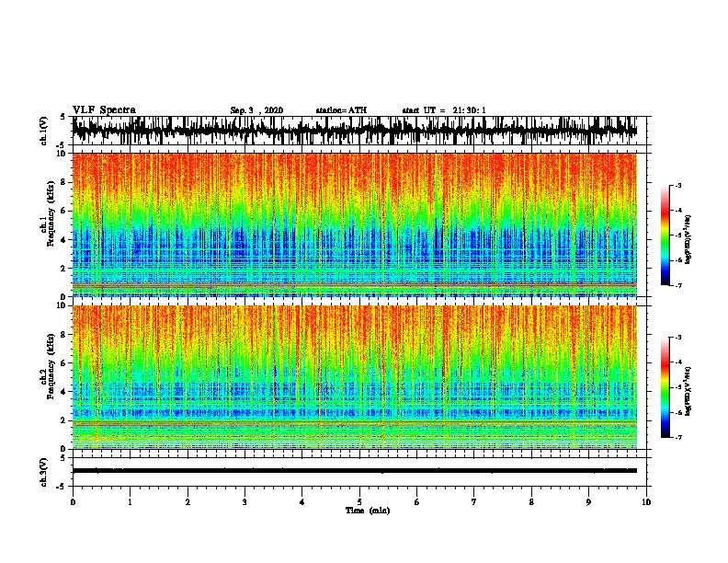The image size is (728, 563).
Task: Click the ch.1 colorbar unit label text
Action: click(688, 240)
